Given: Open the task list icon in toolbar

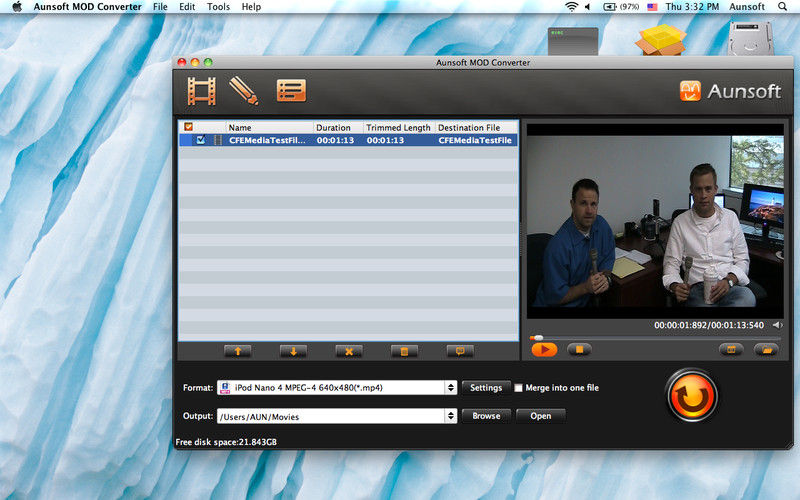Looking at the screenshot, I should [x=291, y=91].
